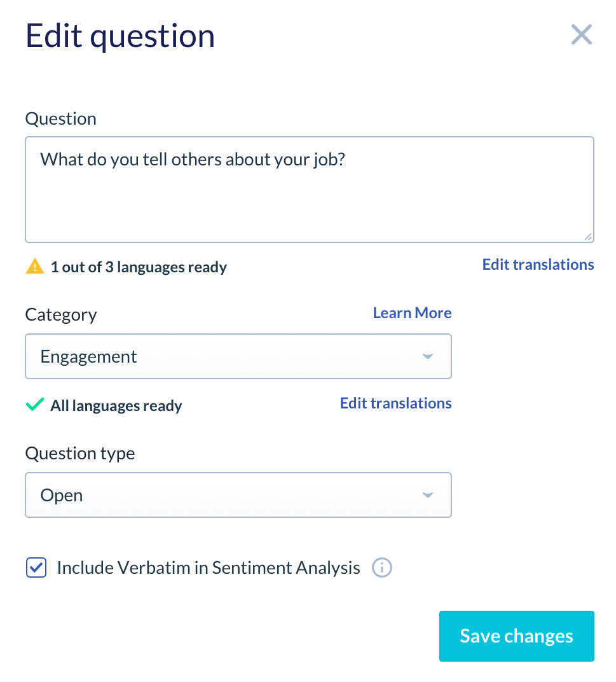616x682 pixels.
Task: Click the '1 out of 3 languages ready' status
Action: 139,267
